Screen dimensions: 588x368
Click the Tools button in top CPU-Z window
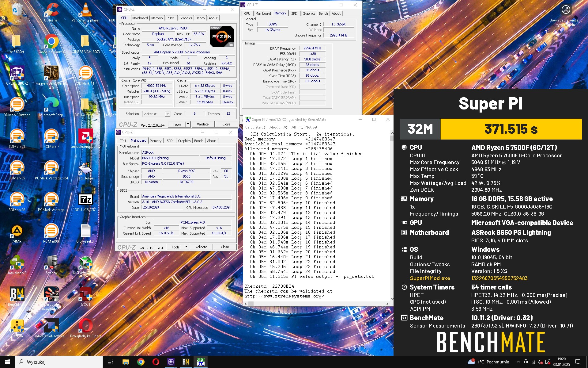[177, 124]
